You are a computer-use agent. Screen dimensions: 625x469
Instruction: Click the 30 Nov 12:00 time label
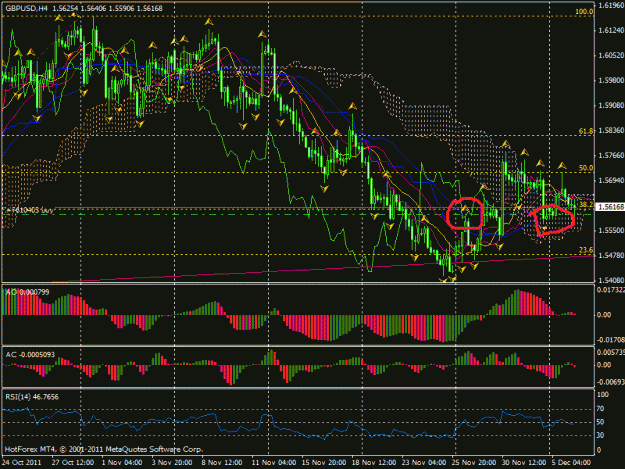click(x=524, y=463)
